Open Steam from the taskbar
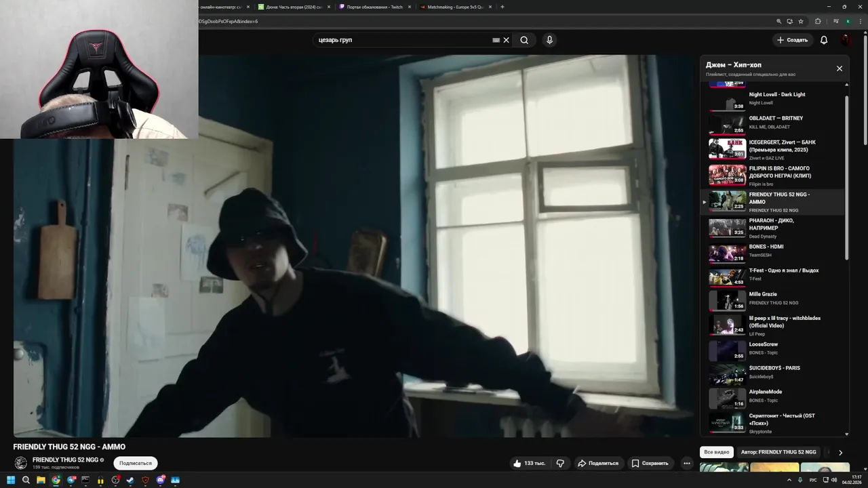Viewport: 868px width, 488px height. [130, 481]
